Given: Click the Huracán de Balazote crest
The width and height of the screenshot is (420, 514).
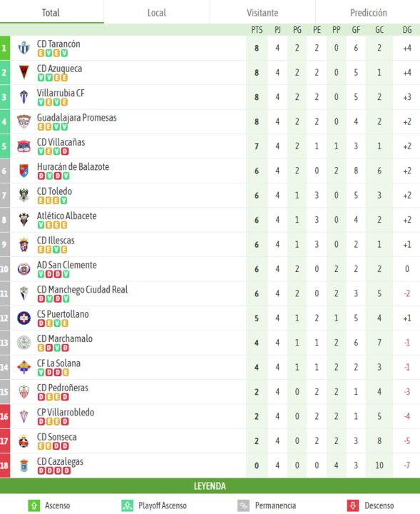Looking at the screenshot, I should [x=24, y=171].
